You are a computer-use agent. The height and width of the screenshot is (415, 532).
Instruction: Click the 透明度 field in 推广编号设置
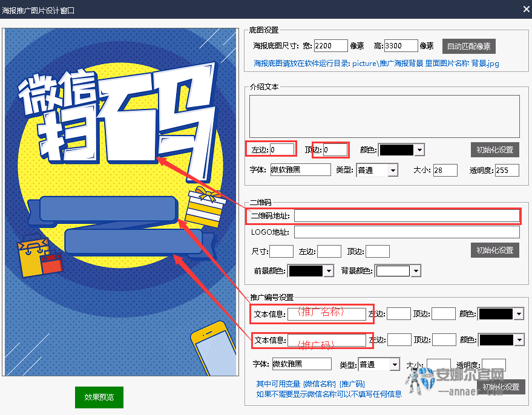[494, 365]
